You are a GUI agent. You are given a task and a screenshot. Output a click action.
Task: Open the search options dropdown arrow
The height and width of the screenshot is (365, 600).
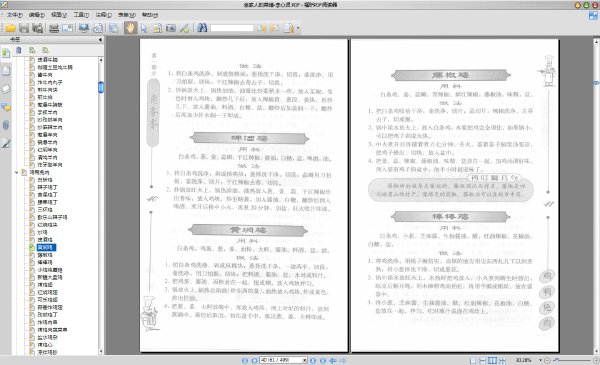[x=298, y=28]
